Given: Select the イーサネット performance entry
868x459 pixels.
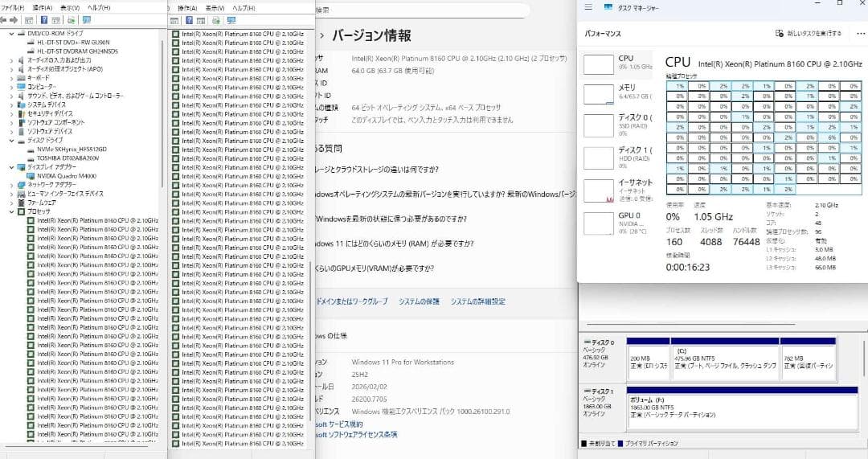Looking at the screenshot, I should 619,191.
